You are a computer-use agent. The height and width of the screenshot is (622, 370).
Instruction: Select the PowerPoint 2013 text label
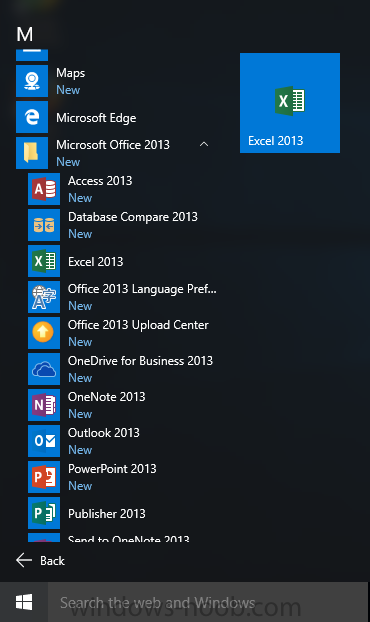112,469
